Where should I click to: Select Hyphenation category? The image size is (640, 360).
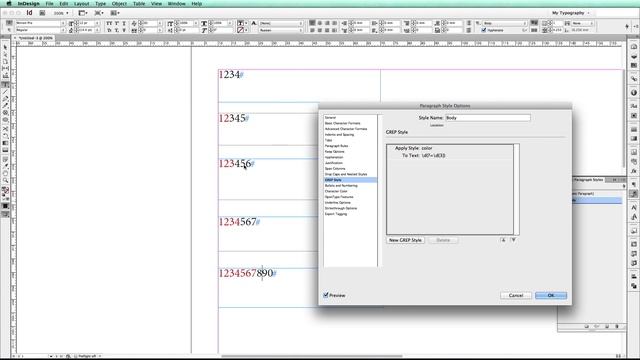pos(334,158)
